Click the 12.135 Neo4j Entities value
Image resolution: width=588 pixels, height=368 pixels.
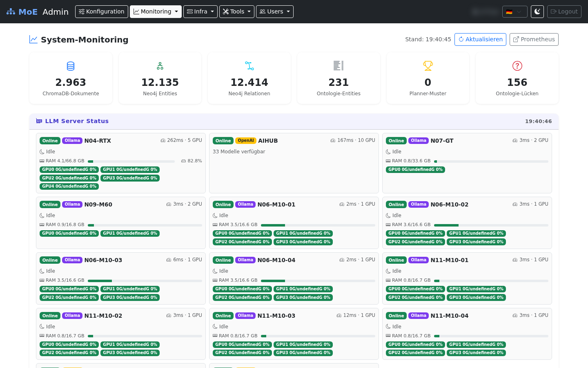tap(160, 82)
